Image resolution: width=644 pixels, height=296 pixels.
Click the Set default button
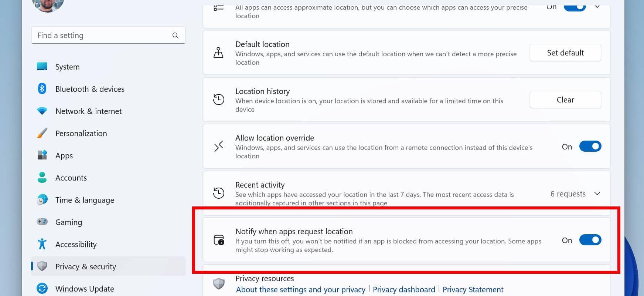pyautogui.click(x=565, y=53)
